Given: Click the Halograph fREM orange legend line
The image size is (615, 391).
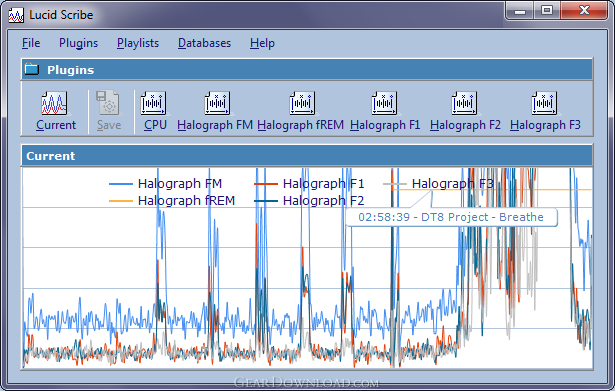Looking at the screenshot, I should [121, 201].
